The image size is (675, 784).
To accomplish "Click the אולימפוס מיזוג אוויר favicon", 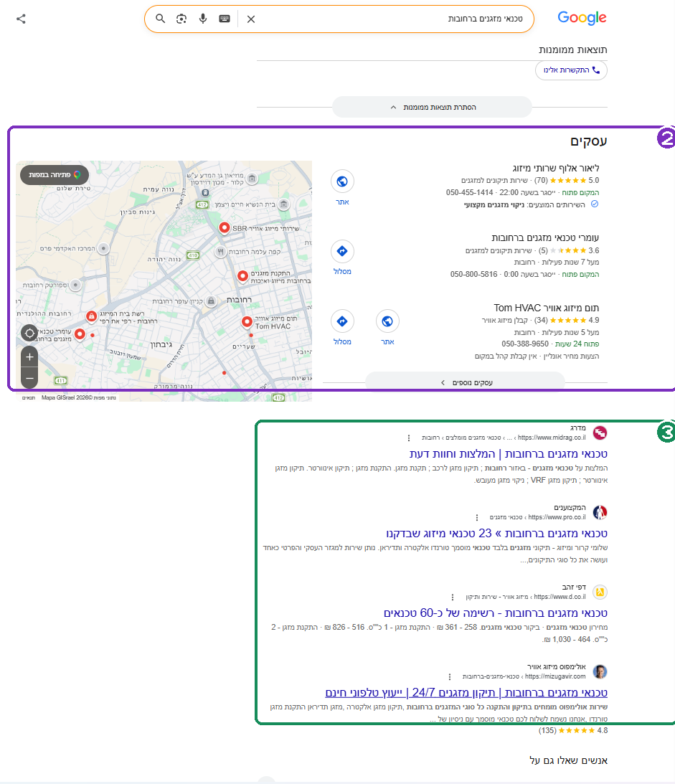I will coord(600,671).
